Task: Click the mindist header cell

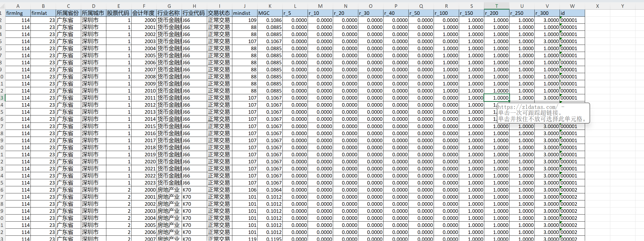Action: (245, 13)
